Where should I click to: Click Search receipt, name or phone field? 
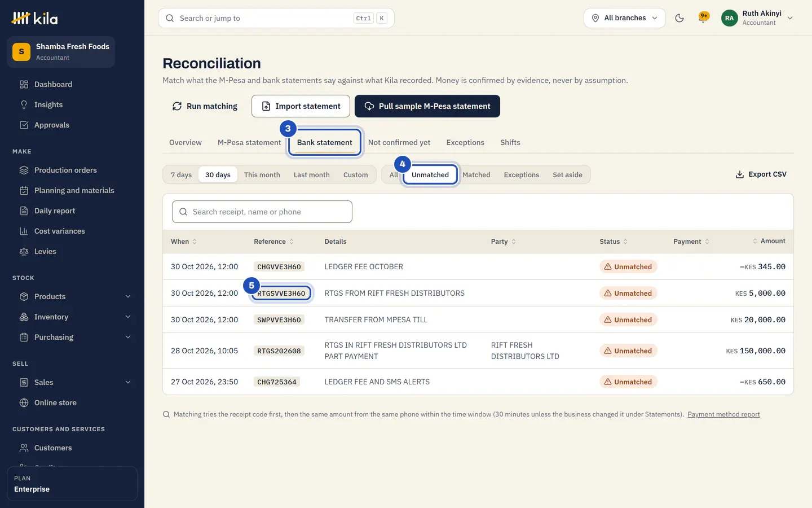click(262, 212)
